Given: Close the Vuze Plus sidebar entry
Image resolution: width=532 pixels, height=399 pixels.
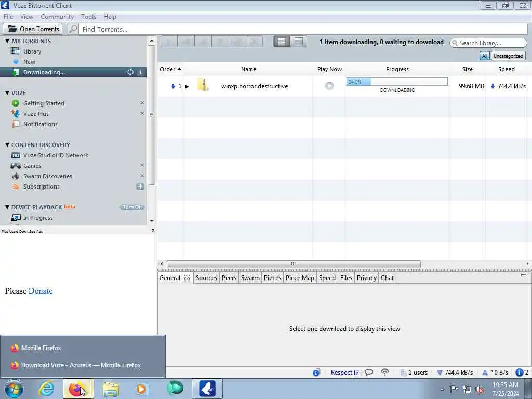Looking at the screenshot, I should pyautogui.click(x=142, y=113).
